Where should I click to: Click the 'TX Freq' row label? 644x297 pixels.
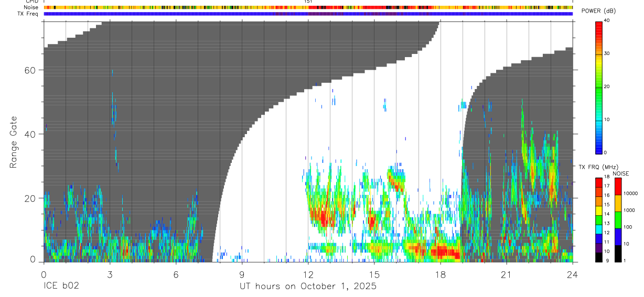[28, 14]
